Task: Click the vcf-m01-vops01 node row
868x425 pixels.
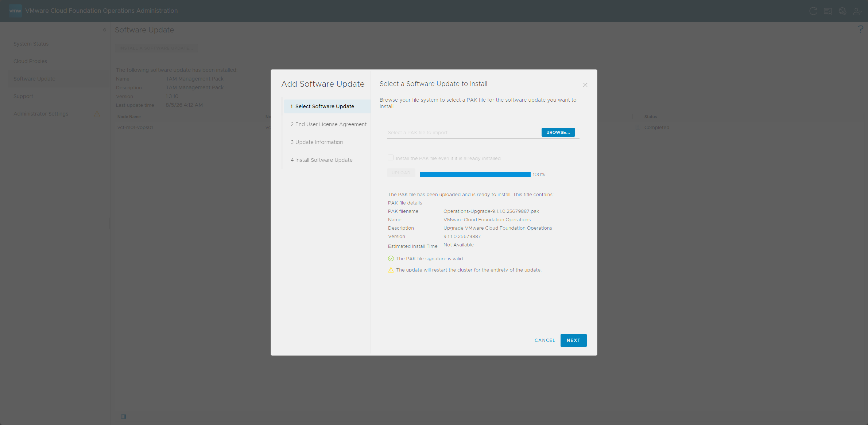Action: click(135, 127)
